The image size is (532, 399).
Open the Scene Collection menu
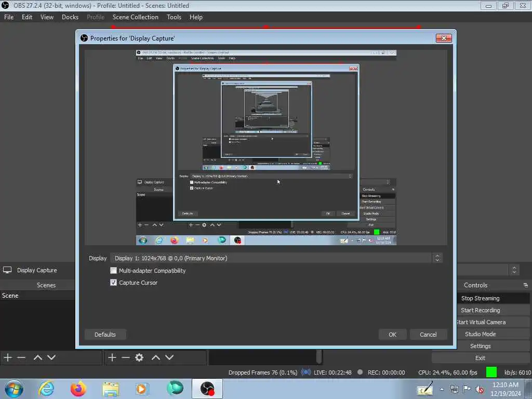[x=136, y=17]
